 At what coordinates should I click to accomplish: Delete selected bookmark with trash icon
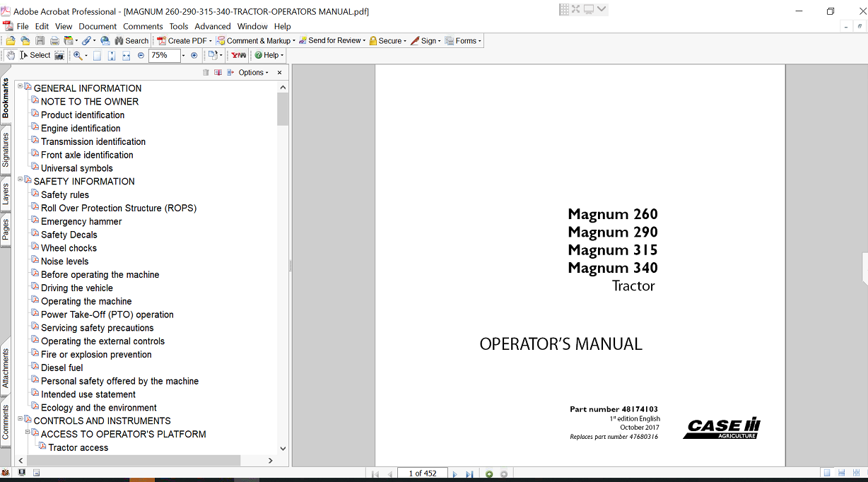(206, 73)
